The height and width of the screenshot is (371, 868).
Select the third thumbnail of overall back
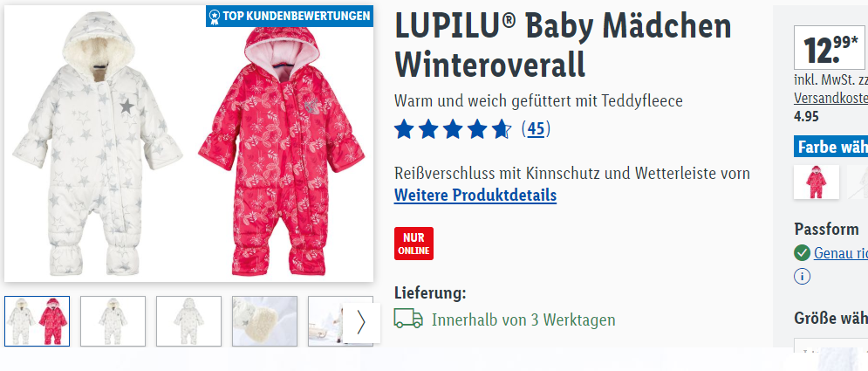[188, 321]
